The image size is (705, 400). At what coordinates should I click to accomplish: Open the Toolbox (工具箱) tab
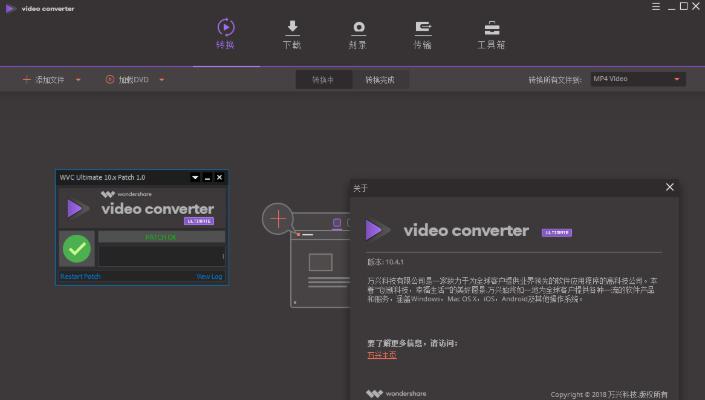(x=491, y=35)
